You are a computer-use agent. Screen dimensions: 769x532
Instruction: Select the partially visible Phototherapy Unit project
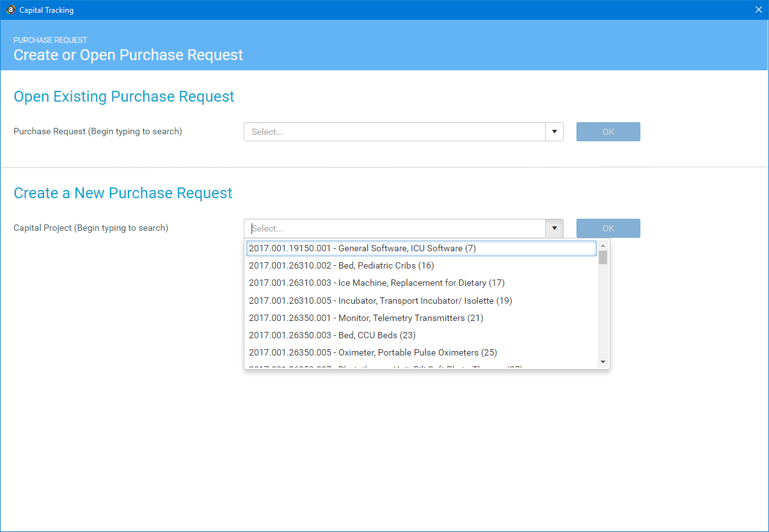[x=384, y=366]
